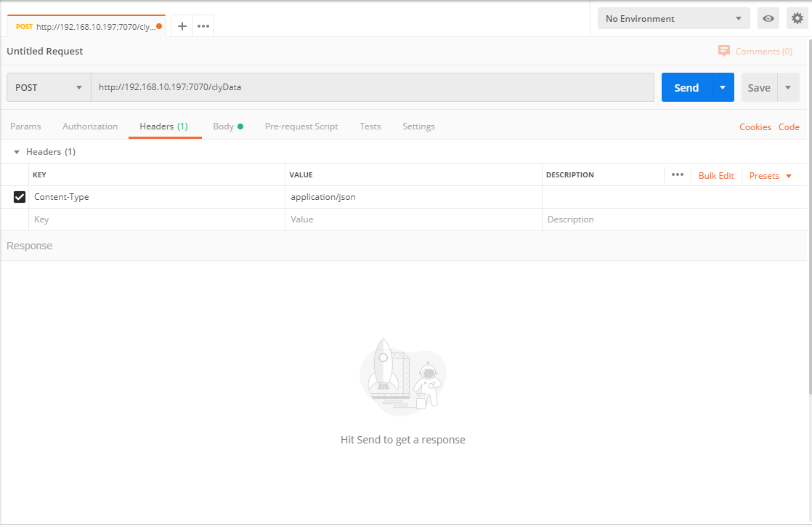Open the No Environment dropdown
The image size is (812, 527).
672,17
